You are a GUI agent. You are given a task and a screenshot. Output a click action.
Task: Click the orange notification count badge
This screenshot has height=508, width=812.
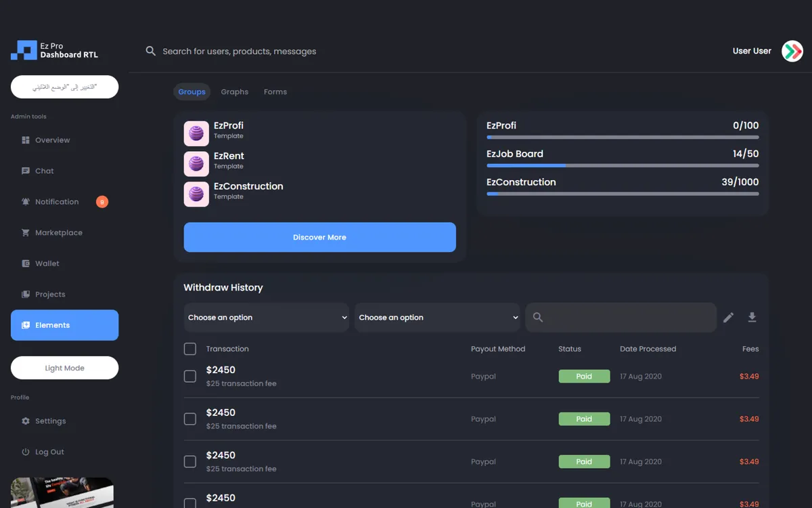(x=102, y=202)
